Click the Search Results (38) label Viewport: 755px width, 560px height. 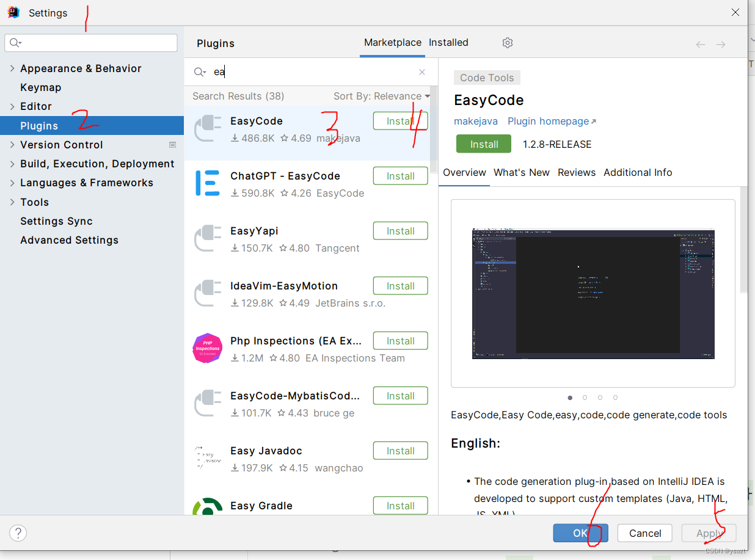238,96
